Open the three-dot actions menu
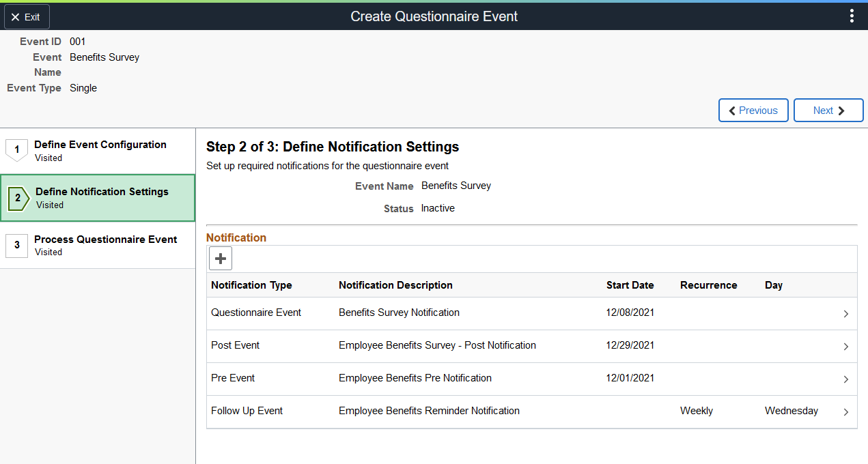Viewport: 868px width, 464px height. tap(852, 16)
